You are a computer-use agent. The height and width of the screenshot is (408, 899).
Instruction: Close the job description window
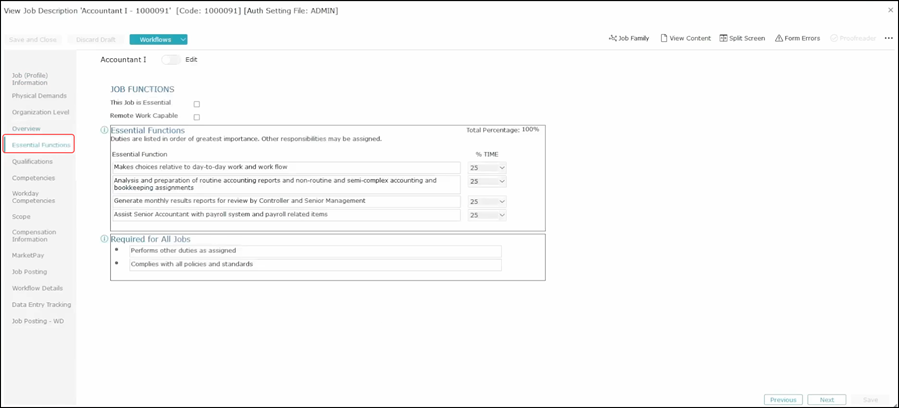[x=890, y=10]
